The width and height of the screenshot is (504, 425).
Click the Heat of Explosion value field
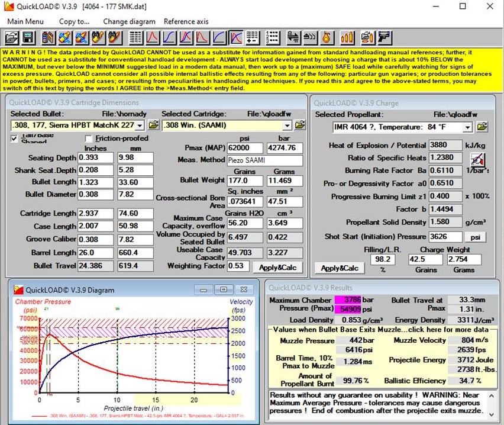[445, 145]
